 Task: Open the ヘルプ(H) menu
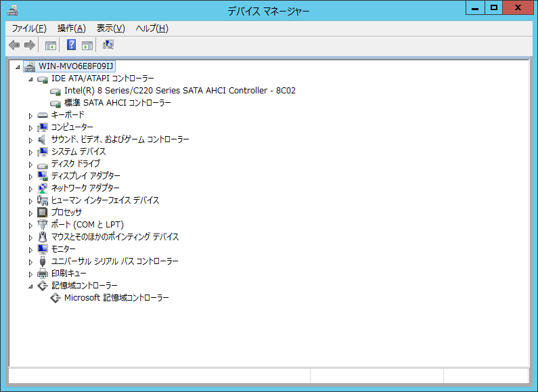click(x=152, y=28)
